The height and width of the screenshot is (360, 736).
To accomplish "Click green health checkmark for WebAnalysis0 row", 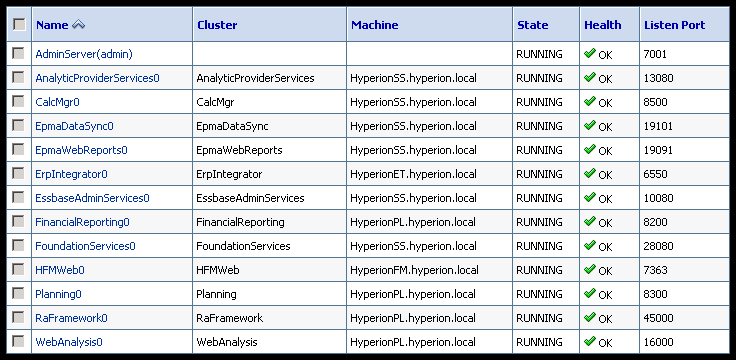I will point(590,341).
